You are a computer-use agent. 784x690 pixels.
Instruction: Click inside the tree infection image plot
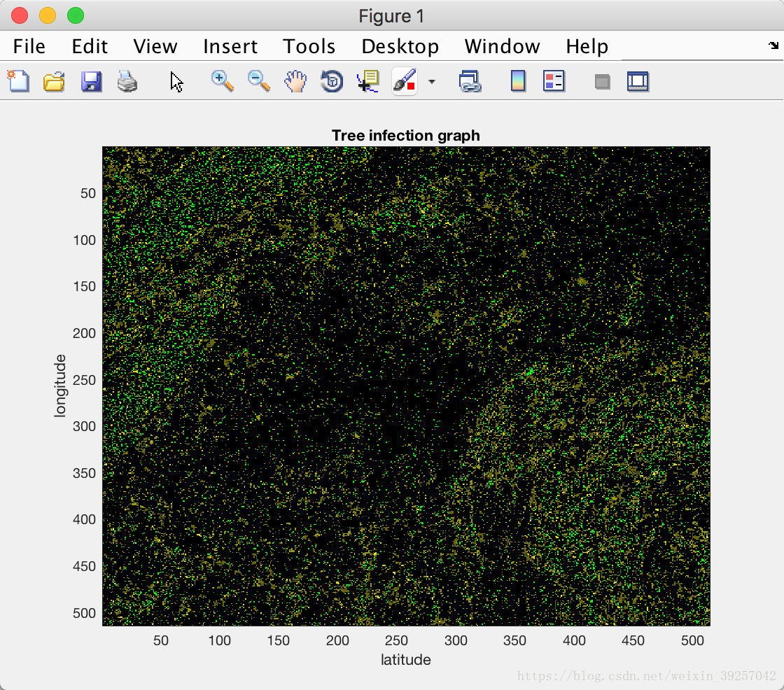406,386
